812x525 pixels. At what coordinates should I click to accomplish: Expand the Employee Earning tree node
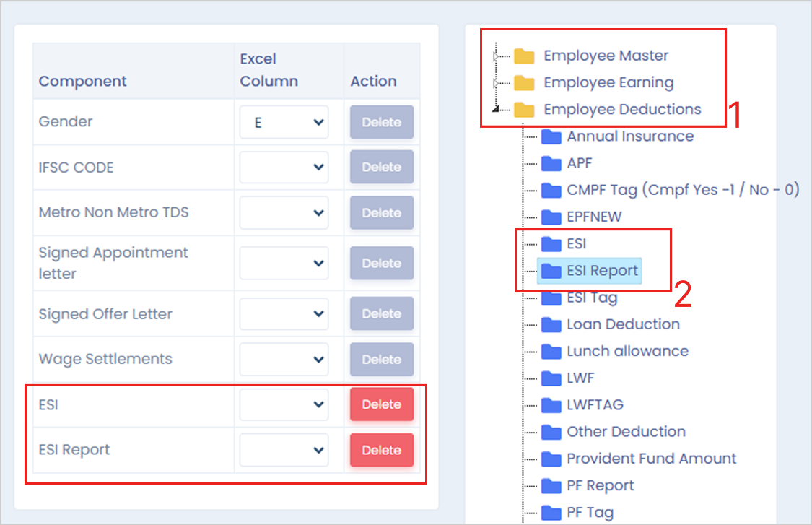(x=495, y=83)
